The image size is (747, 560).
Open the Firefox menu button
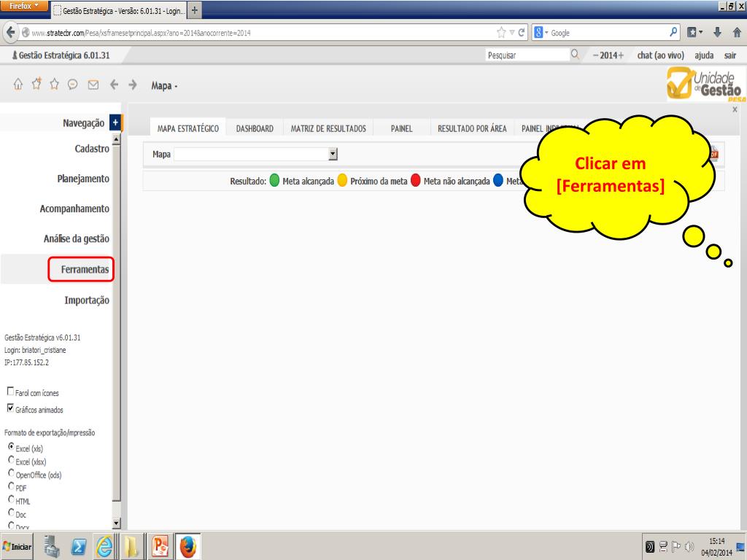click(24, 6)
